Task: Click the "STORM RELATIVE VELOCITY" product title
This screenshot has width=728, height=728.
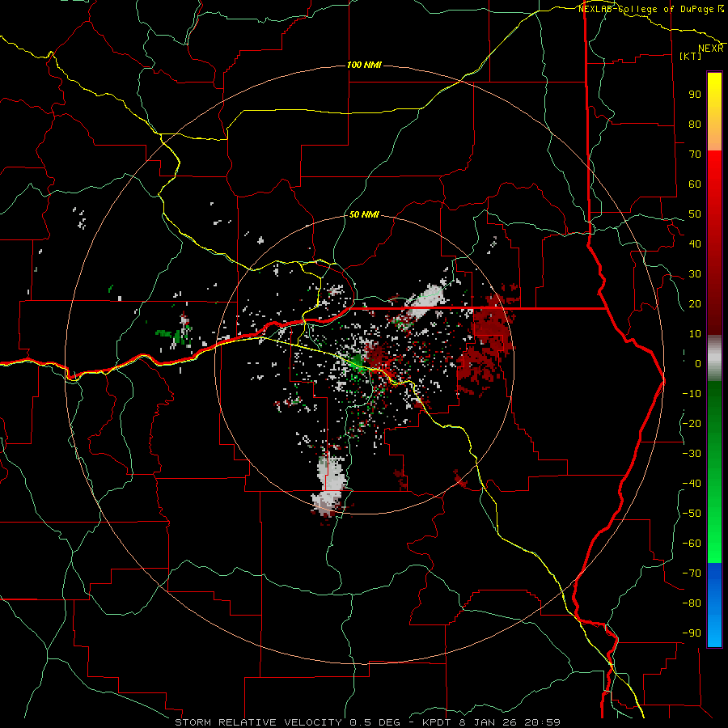Action: coord(258,722)
